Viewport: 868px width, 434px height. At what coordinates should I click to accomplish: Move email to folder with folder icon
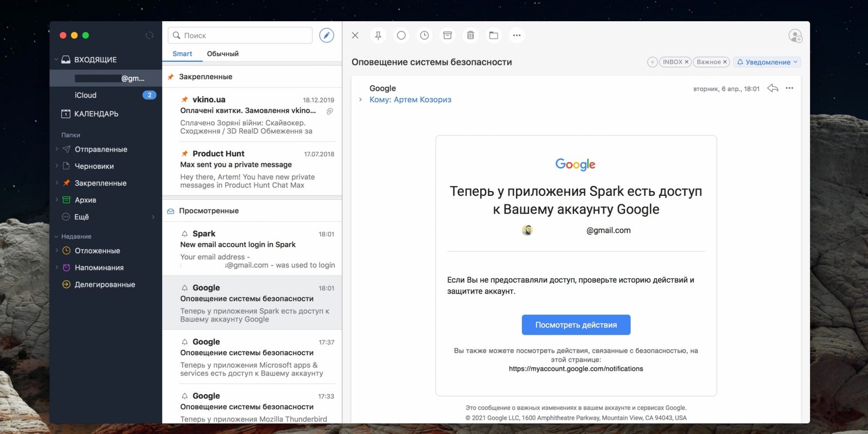tap(494, 35)
